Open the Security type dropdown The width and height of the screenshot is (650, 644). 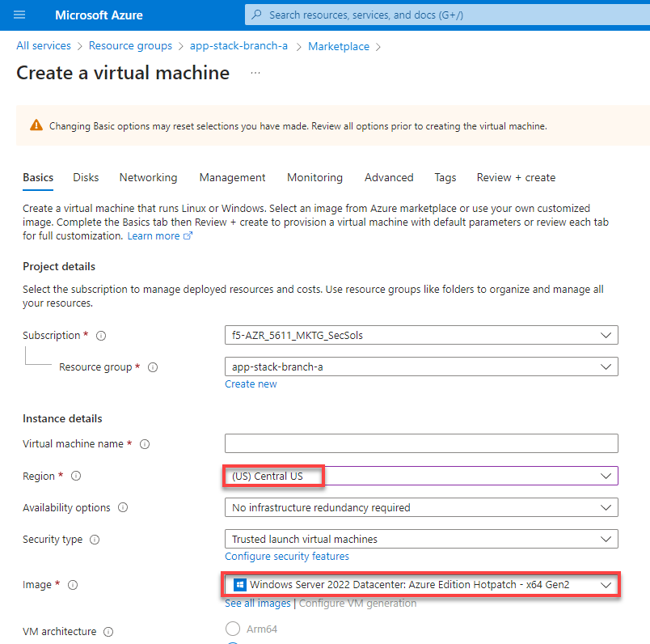(x=421, y=539)
